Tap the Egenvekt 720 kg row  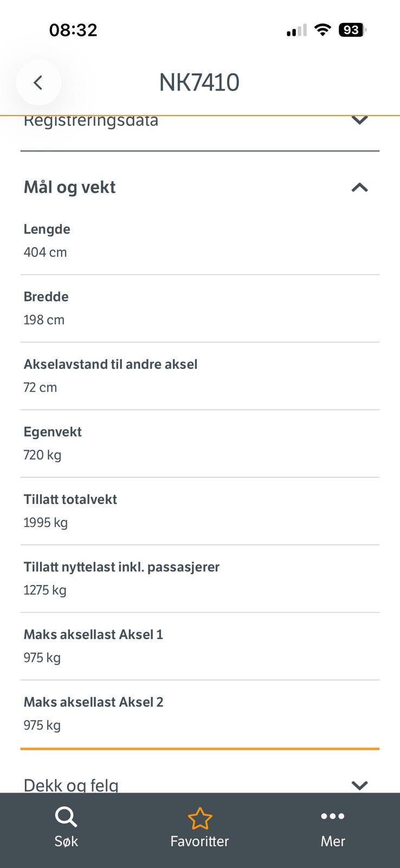coord(200,444)
